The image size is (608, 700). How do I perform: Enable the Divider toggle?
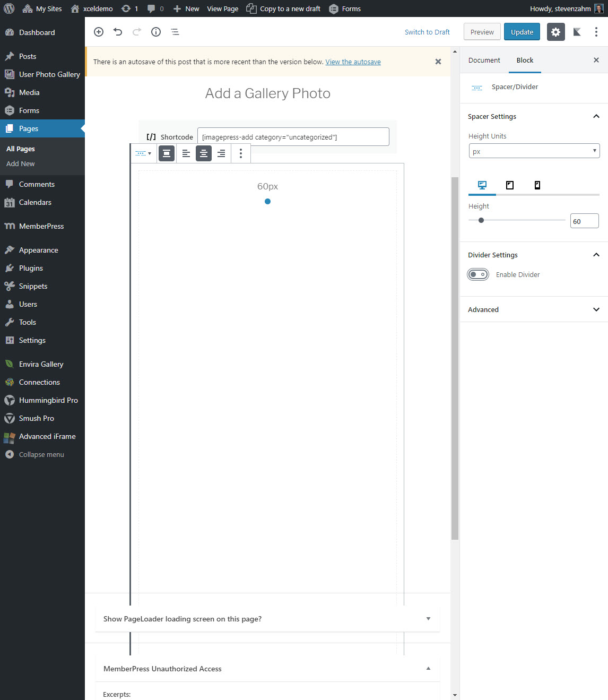coord(478,274)
